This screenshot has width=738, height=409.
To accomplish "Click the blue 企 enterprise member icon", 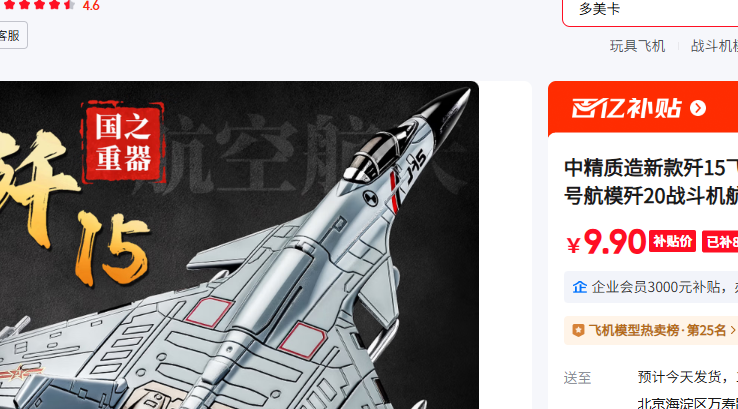I will (x=579, y=287).
